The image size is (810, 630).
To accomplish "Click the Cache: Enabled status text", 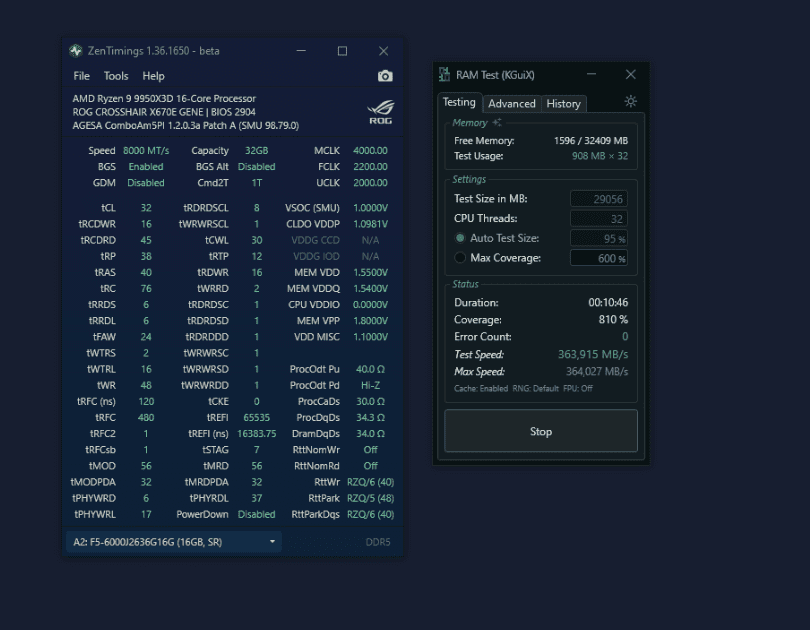I will pos(480,388).
